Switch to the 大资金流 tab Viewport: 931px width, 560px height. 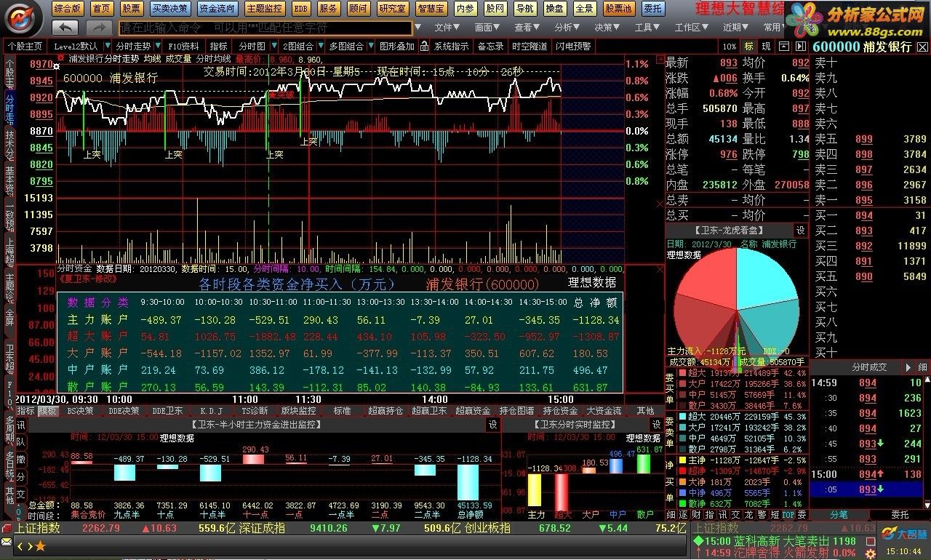[604, 411]
